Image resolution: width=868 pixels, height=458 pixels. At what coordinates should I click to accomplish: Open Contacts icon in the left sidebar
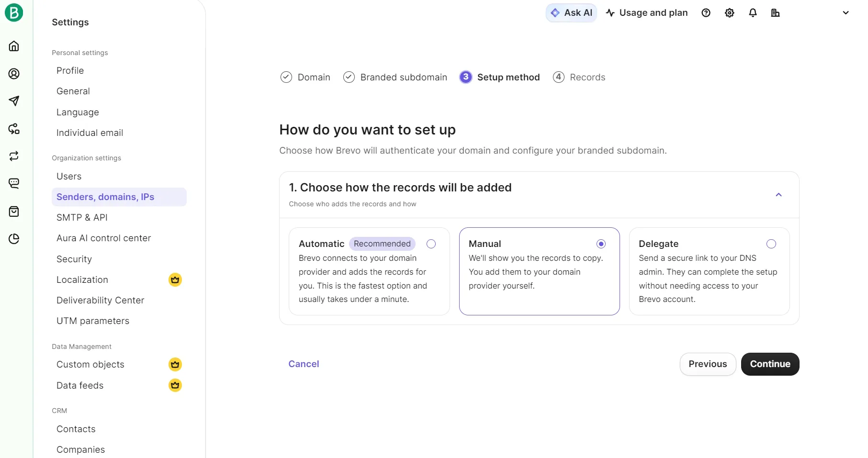click(x=14, y=74)
